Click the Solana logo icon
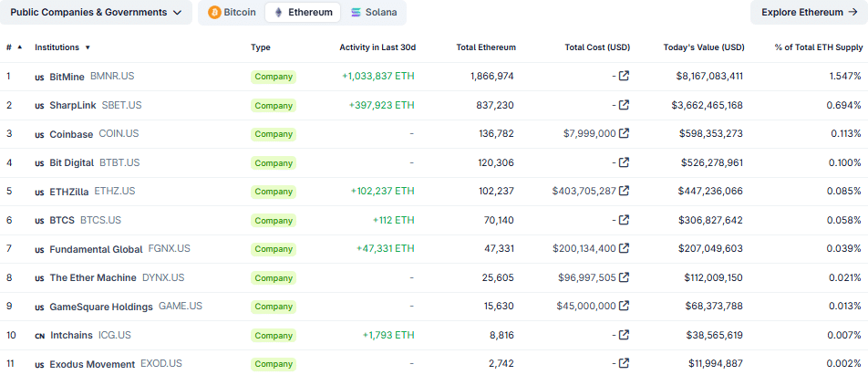This screenshot has width=868, height=375. point(356,12)
